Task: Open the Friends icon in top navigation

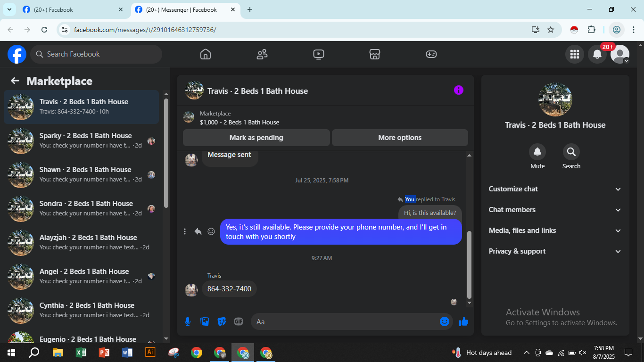Action: click(262, 54)
